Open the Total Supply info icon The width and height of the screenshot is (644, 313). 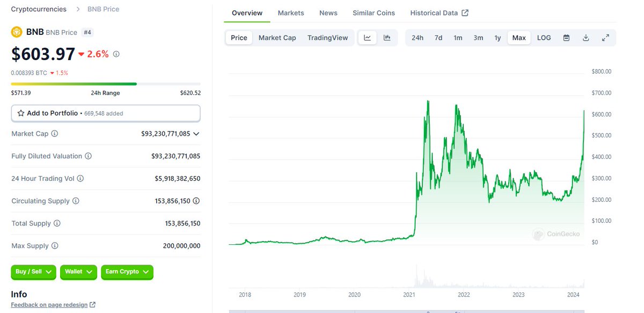57,223
